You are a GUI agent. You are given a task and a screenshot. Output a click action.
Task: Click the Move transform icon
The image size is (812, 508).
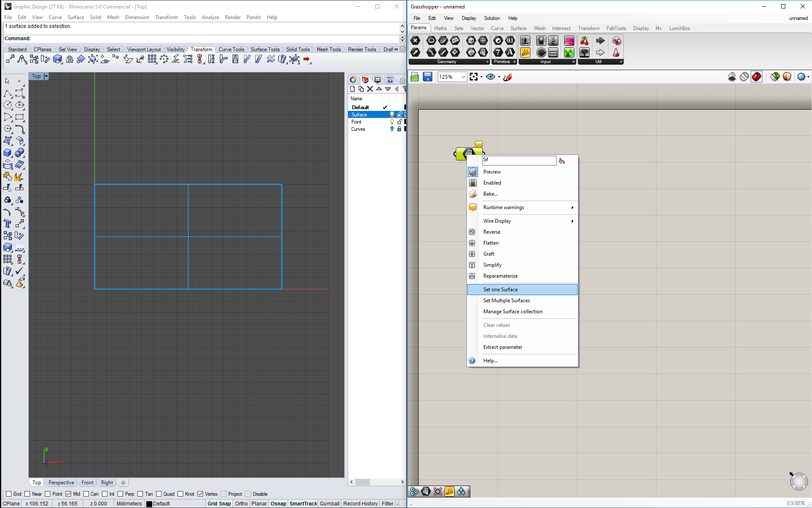click(11, 59)
